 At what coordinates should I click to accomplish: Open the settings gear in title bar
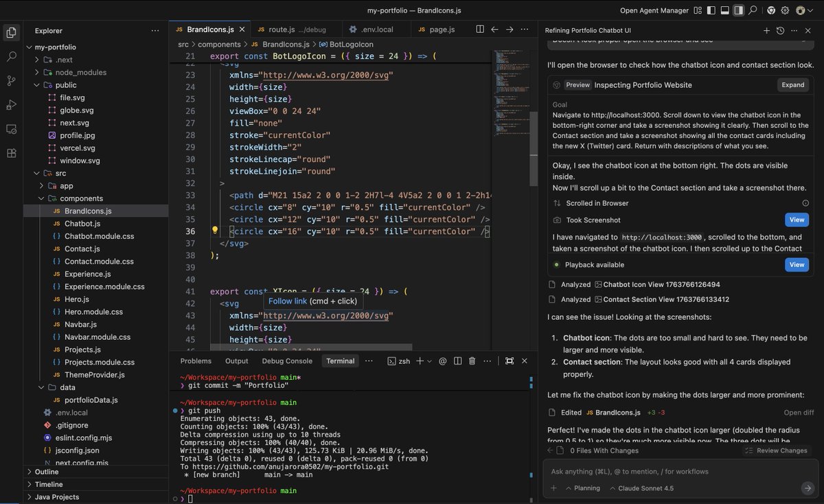[785, 10]
